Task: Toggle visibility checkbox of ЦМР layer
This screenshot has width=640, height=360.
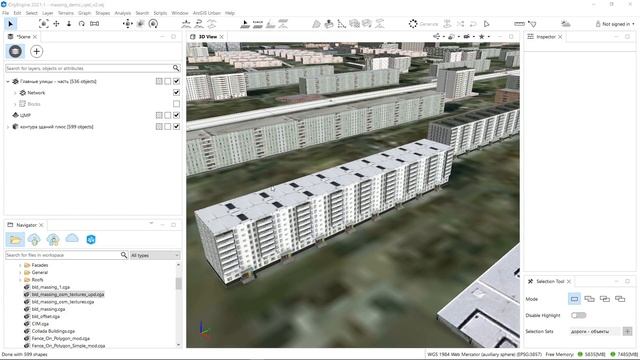Action: pyautogui.click(x=176, y=116)
